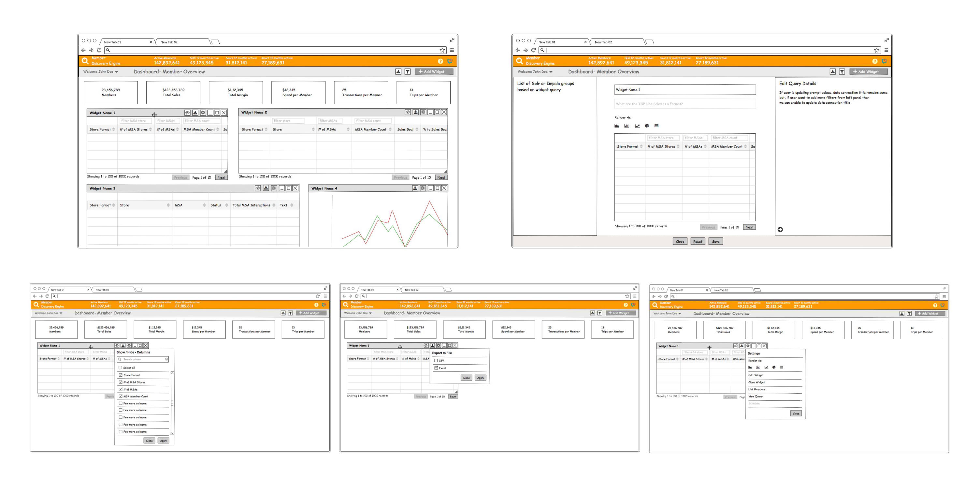Viewport: 980px width, 482px height.
Task: Check the Select all columns checkbox
Action: click(121, 368)
